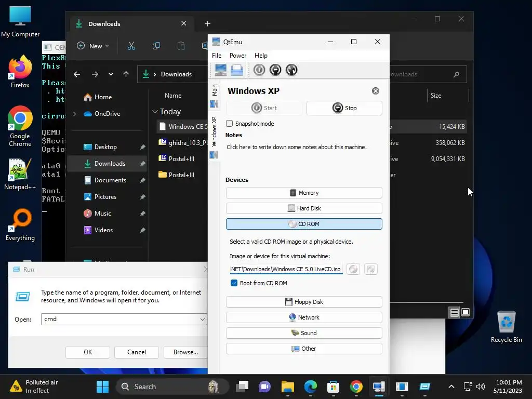Open QtEmu Help menu

(261, 55)
